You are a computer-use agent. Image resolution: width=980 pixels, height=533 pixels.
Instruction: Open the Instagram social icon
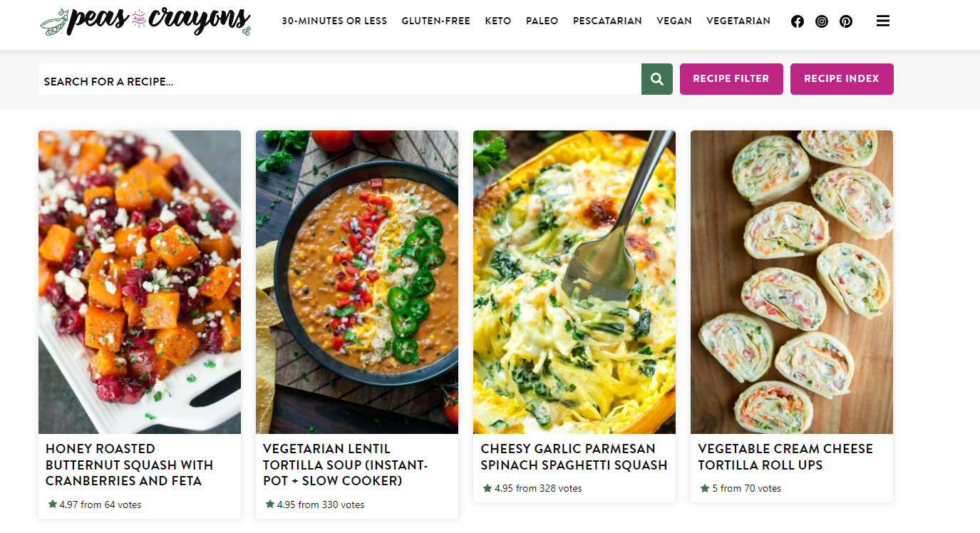pyautogui.click(x=822, y=21)
